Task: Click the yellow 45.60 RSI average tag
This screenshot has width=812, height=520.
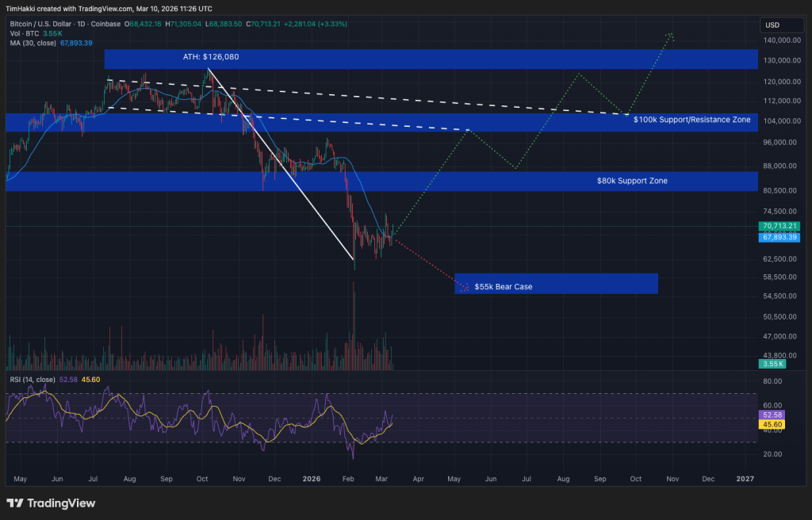Action: coord(772,424)
